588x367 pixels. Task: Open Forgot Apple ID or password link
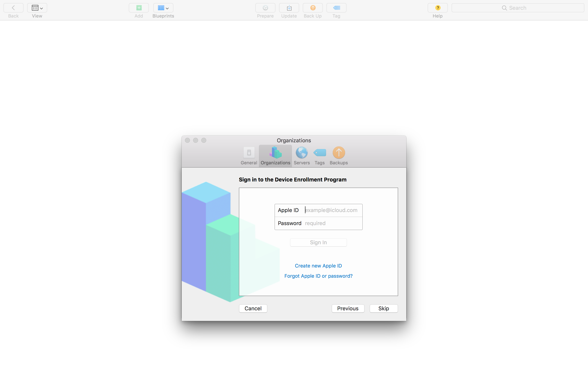click(318, 276)
